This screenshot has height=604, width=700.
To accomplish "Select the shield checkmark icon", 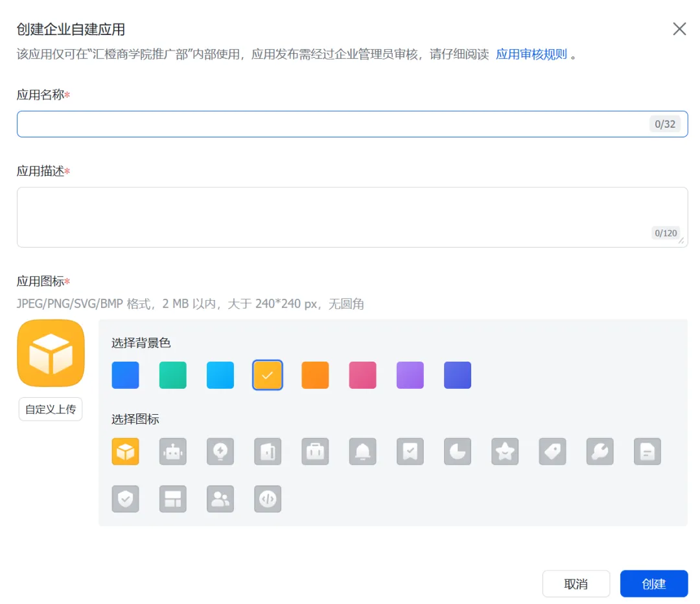I will click(x=126, y=499).
